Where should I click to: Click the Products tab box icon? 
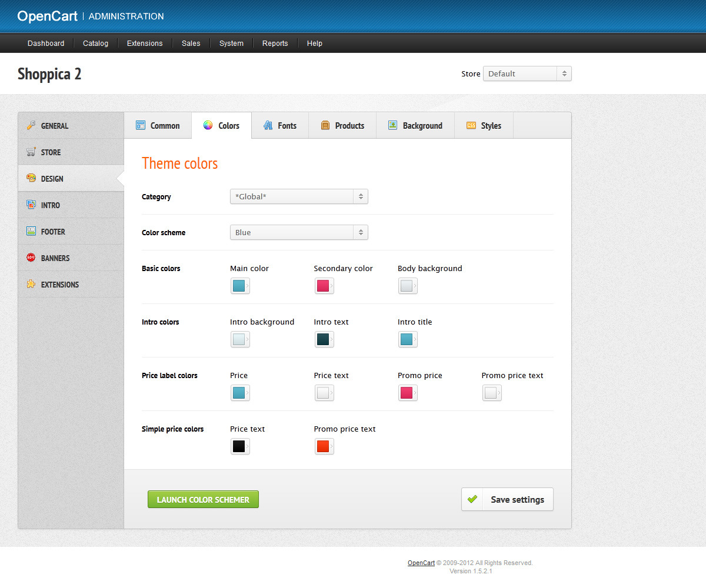[325, 125]
